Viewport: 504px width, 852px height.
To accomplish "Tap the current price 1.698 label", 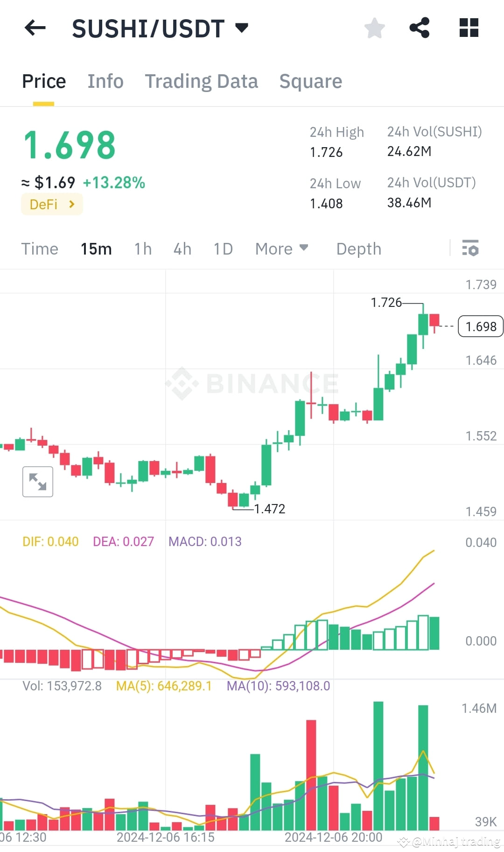I will (x=480, y=326).
